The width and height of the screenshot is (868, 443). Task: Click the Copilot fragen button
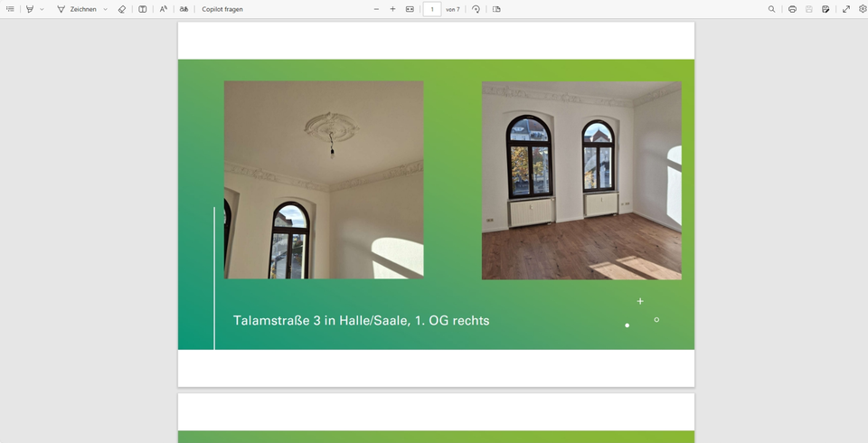point(222,9)
